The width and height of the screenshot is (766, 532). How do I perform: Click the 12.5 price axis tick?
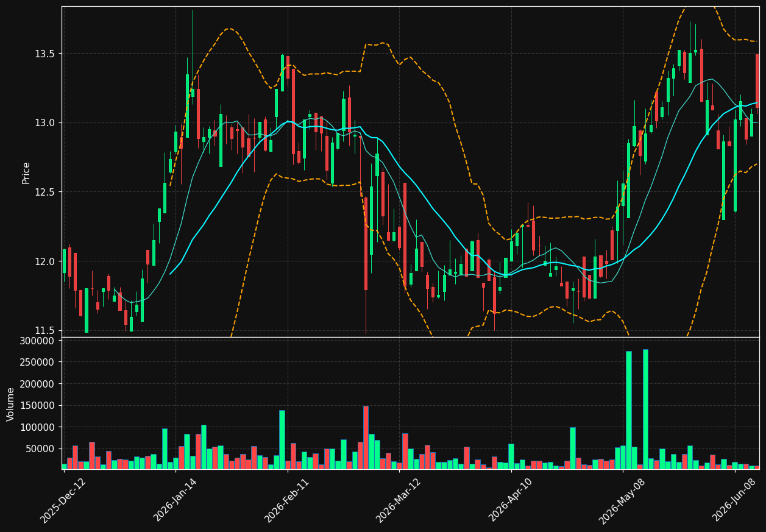point(44,192)
